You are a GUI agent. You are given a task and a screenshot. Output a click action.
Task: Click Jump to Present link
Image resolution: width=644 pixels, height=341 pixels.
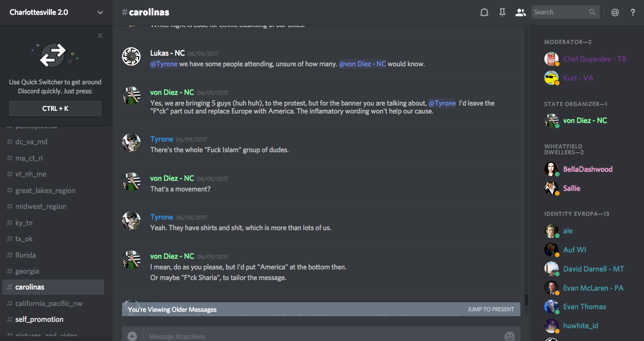point(491,309)
